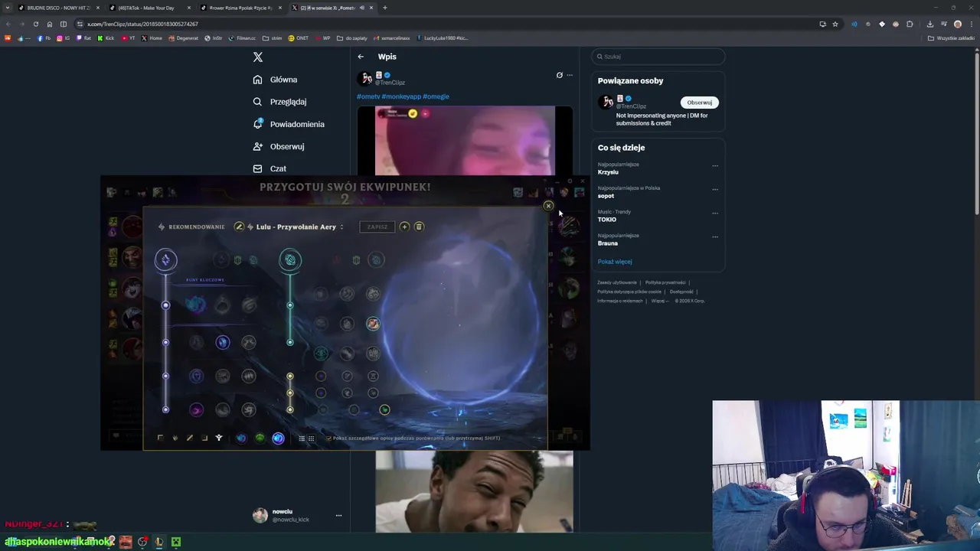Open the tab search dropdown arrow
Viewport: 980px width, 551px height.
click(x=8, y=8)
